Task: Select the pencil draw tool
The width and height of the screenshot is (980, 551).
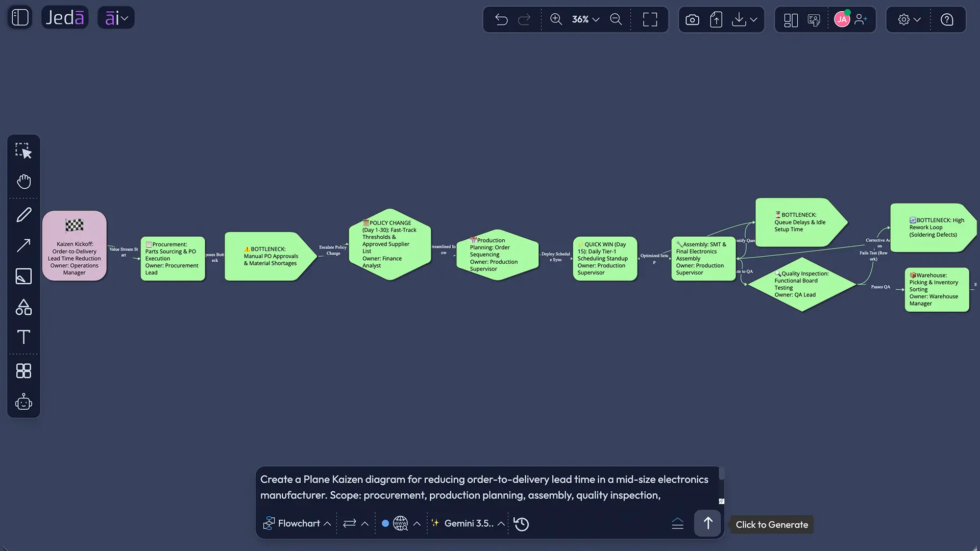Action: pyautogui.click(x=23, y=215)
